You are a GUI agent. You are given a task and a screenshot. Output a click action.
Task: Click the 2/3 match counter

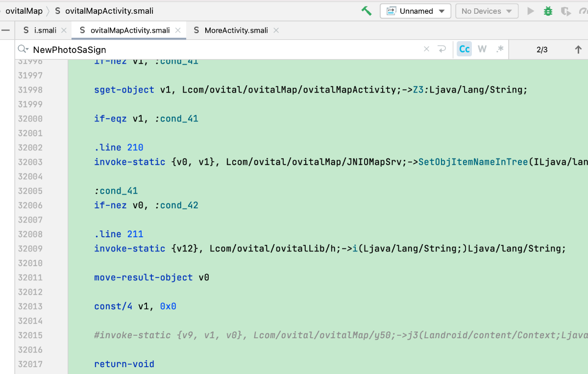(542, 50)
